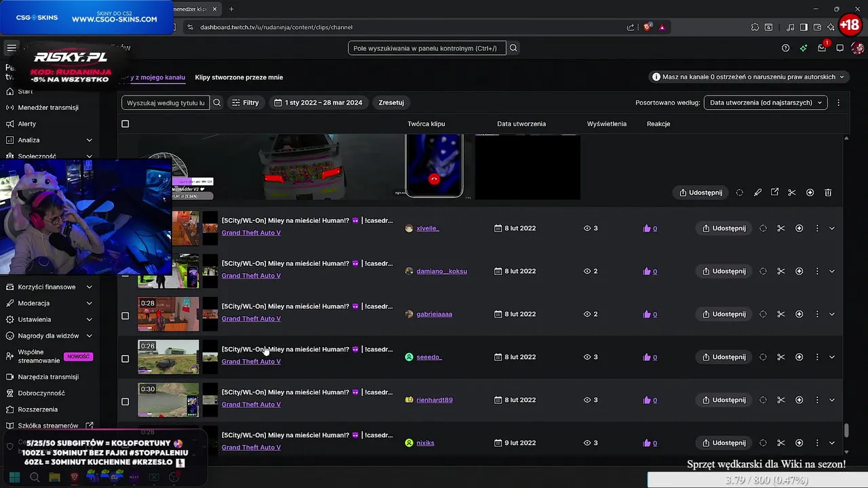Click the Brave browser icon on the taskbar

(x=75, y=477)
